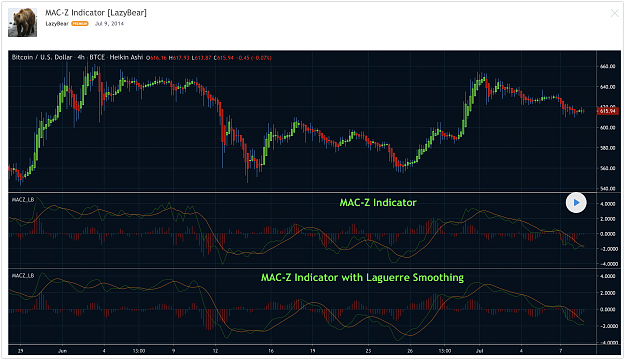This screenshot has width=625, height=360.
Task: Click the 540.00 price axis label
Action: pyautogui.click(x=607, y=189)
